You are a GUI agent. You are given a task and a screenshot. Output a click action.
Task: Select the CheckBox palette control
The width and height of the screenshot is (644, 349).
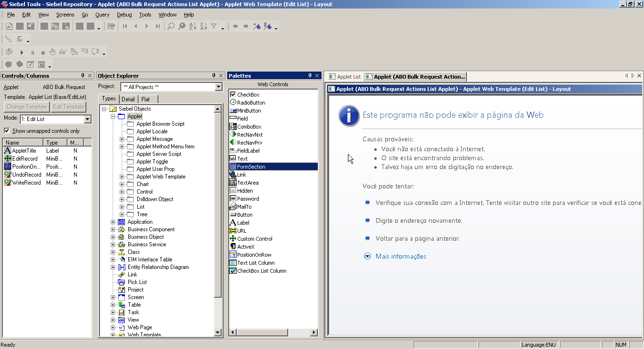248,95
